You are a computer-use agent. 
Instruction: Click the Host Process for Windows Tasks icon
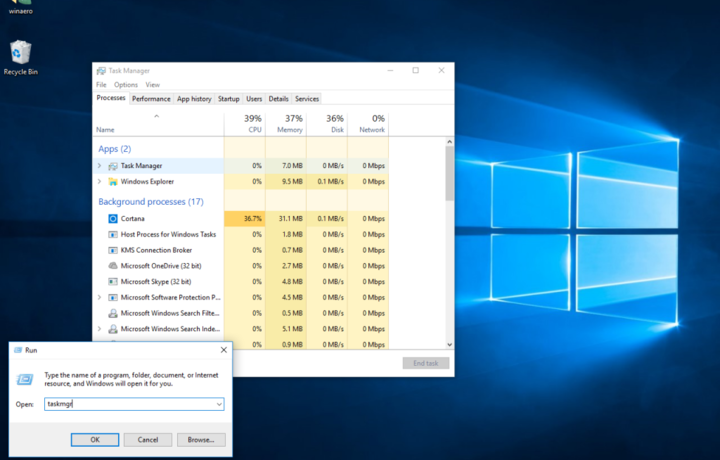point(112,234)
